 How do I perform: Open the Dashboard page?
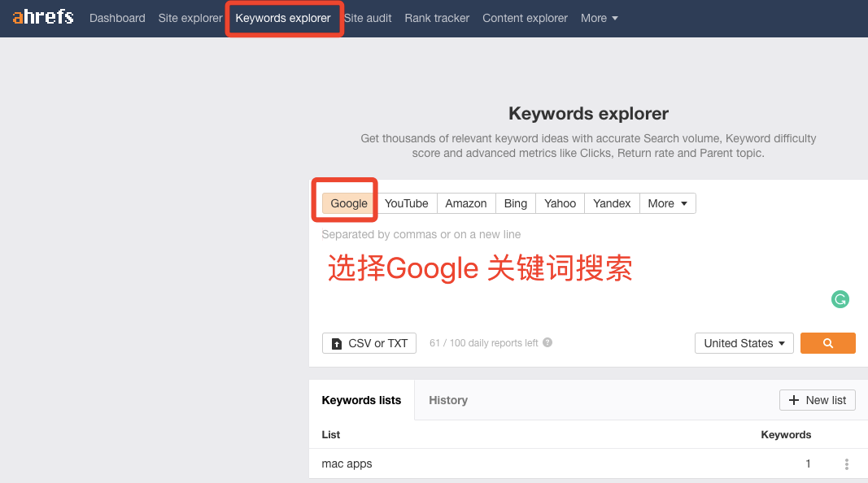tap(117, 18)
